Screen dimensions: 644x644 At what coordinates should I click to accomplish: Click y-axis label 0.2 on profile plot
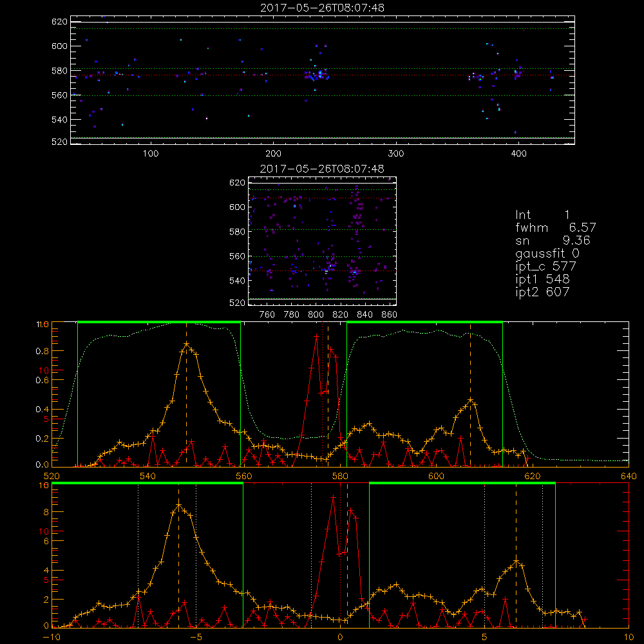coord(43,439)
